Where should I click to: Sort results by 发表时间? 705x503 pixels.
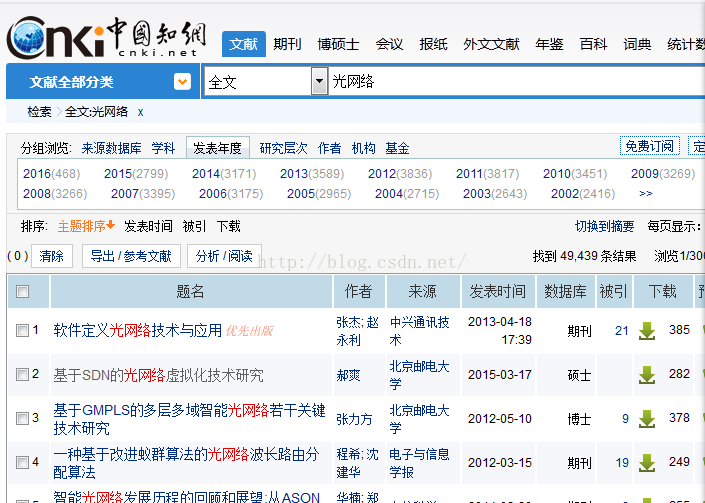148,226
